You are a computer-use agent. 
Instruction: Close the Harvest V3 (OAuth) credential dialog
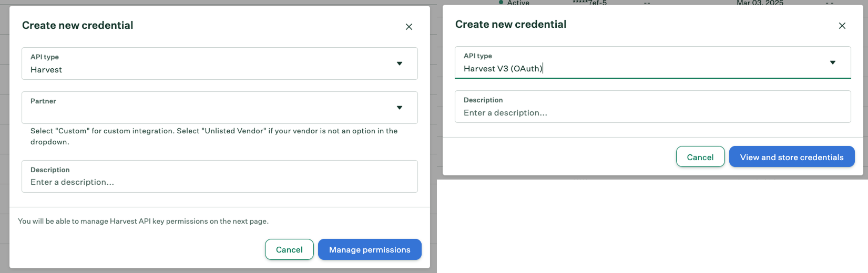842,26
